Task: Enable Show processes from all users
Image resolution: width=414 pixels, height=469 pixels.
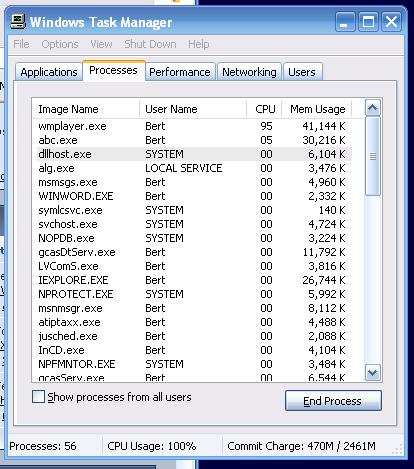Action: (38, 397)
